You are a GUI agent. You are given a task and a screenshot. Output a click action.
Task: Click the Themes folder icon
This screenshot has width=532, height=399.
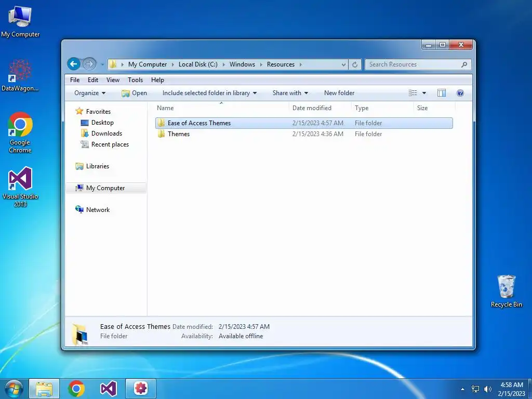click(x=161, y=134)
